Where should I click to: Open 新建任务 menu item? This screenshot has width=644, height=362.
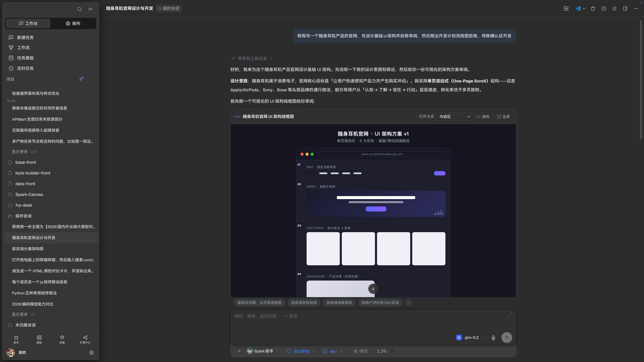(25, 38)
